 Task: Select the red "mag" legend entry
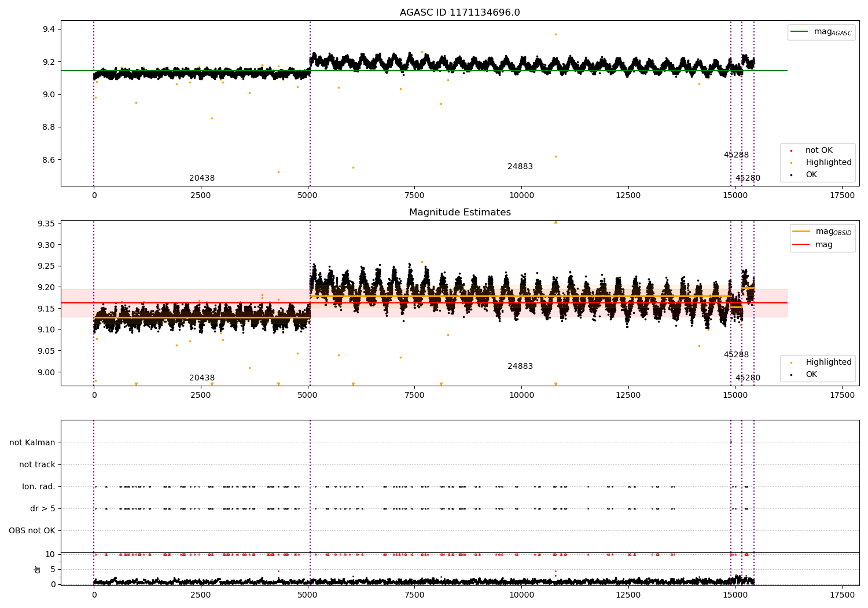point(813,245)
